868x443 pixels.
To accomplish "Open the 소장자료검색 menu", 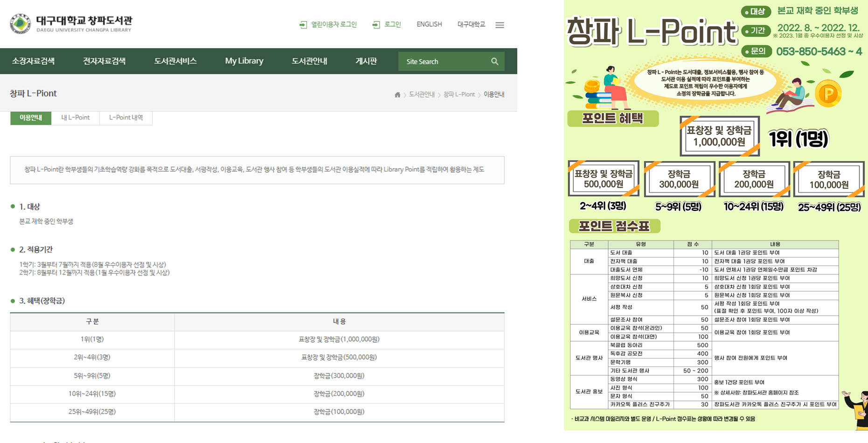I will (33, 61).
